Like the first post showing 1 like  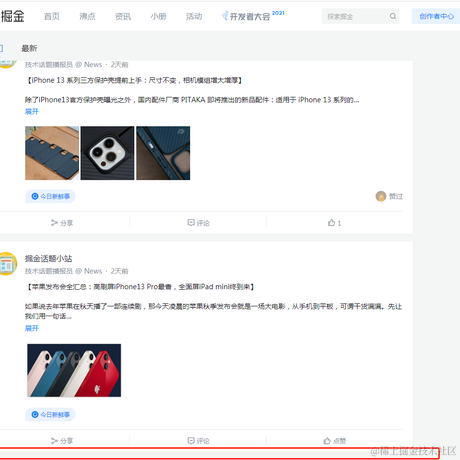click(x=334, y=223)
